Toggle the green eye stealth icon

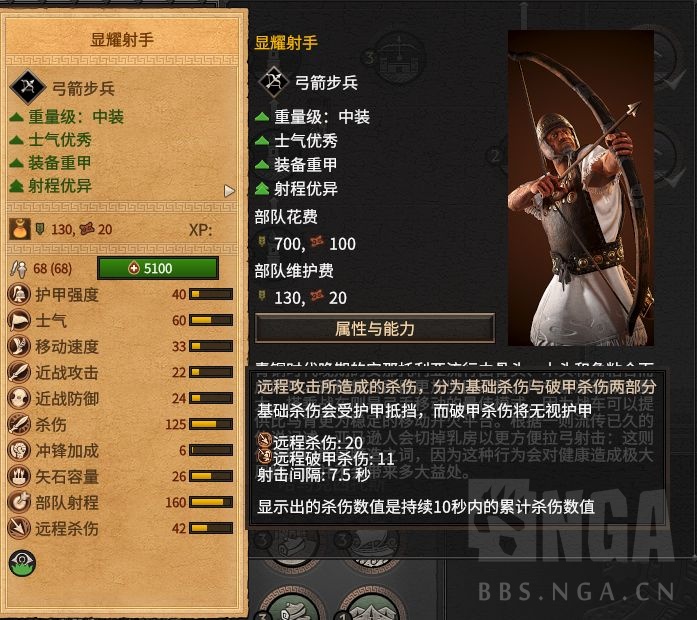tap(22, 563)
